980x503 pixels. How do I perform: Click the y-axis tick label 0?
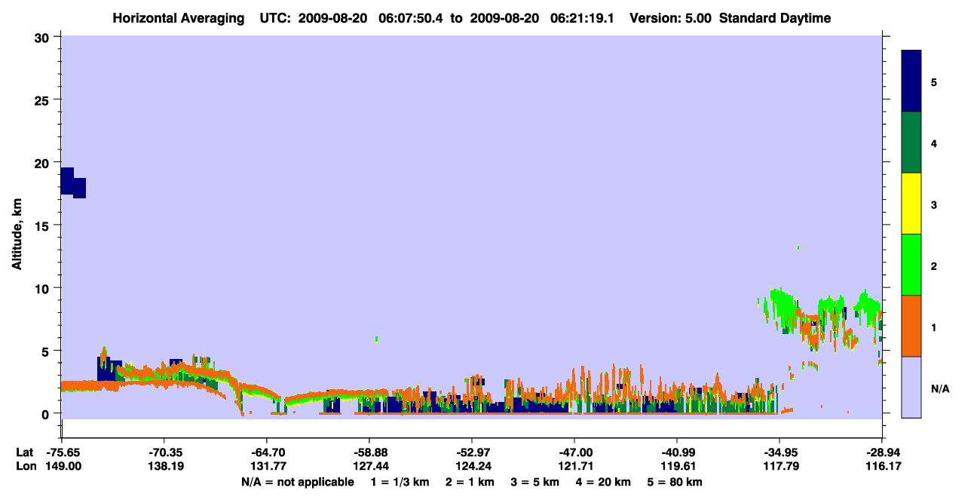(47, 413)
